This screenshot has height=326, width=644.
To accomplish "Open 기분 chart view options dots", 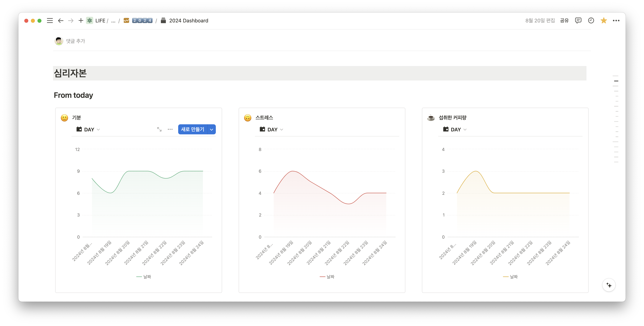I will click(x=170, y=129).
